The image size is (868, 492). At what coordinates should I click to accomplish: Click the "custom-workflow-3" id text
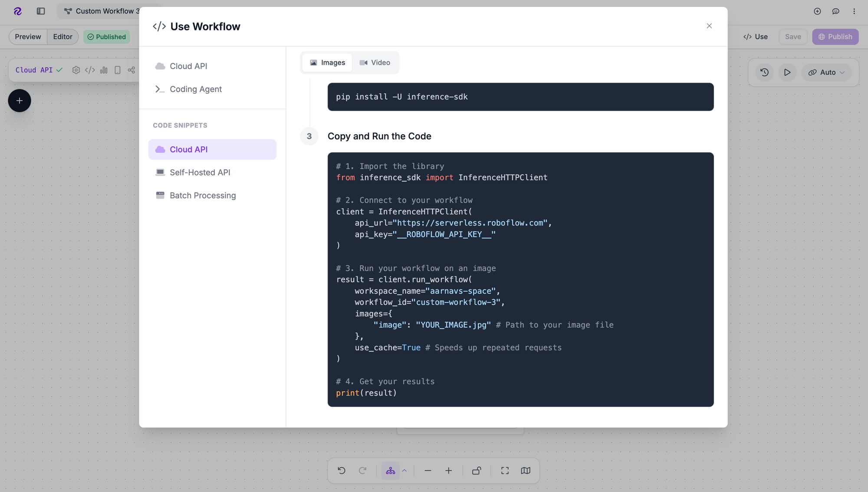point(456,302)
